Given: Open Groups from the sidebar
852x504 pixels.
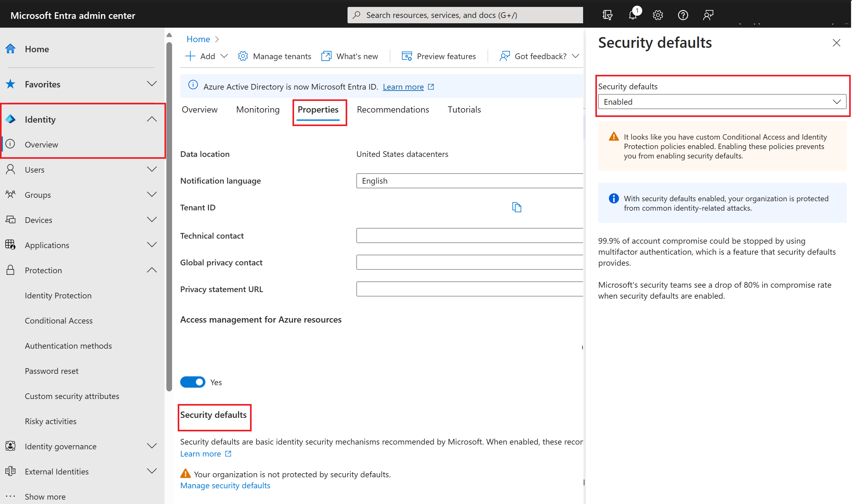Looking at the screenshot, I should click(37, 195).
